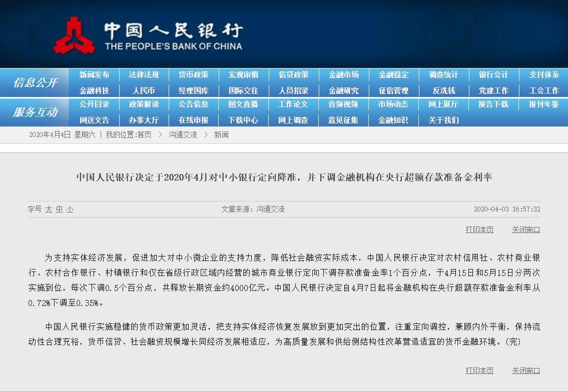Go to 党建工作 page
Viewport: 568px width, 392px height.
(493, 90)
